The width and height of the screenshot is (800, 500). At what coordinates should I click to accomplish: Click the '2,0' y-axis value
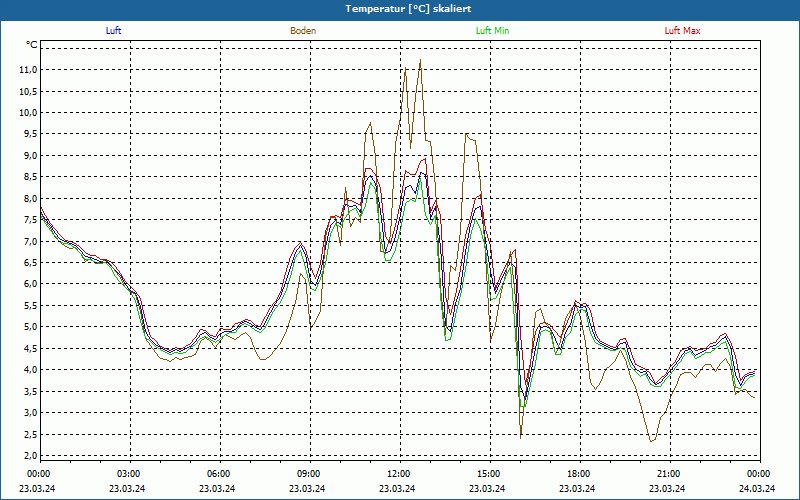point(30,456)
